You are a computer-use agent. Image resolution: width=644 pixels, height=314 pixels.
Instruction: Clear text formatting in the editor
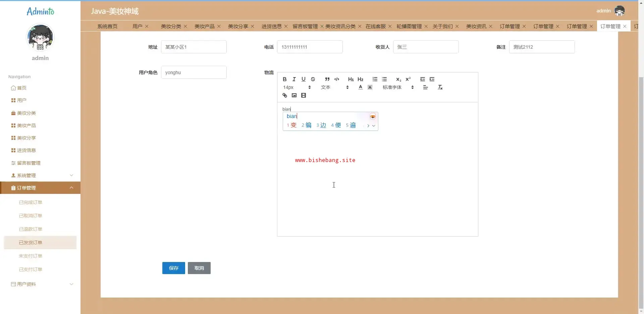click(x=440, y=87)
